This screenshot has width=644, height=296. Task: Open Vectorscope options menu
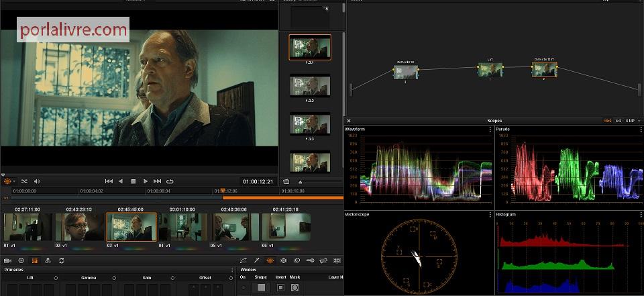490,215
